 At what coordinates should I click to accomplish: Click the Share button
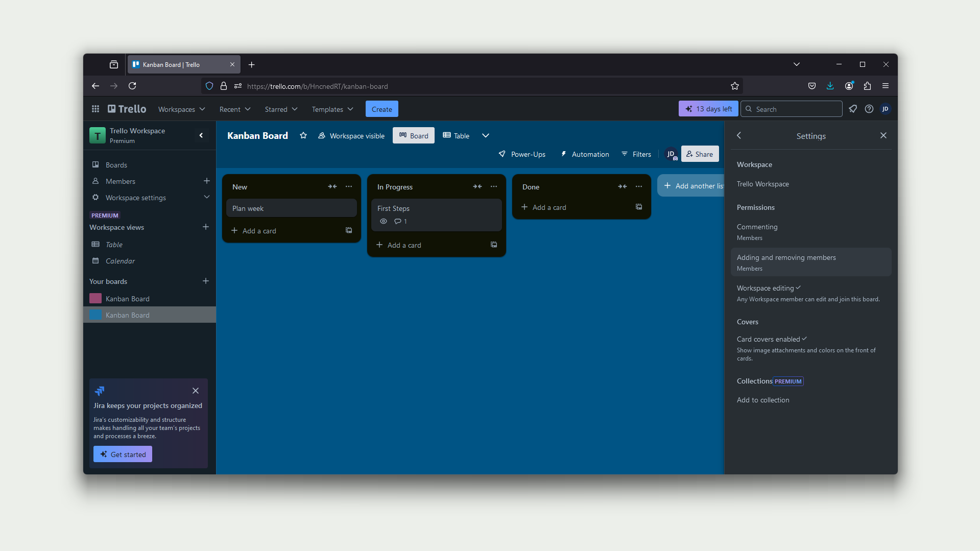(x=700, y=154)
